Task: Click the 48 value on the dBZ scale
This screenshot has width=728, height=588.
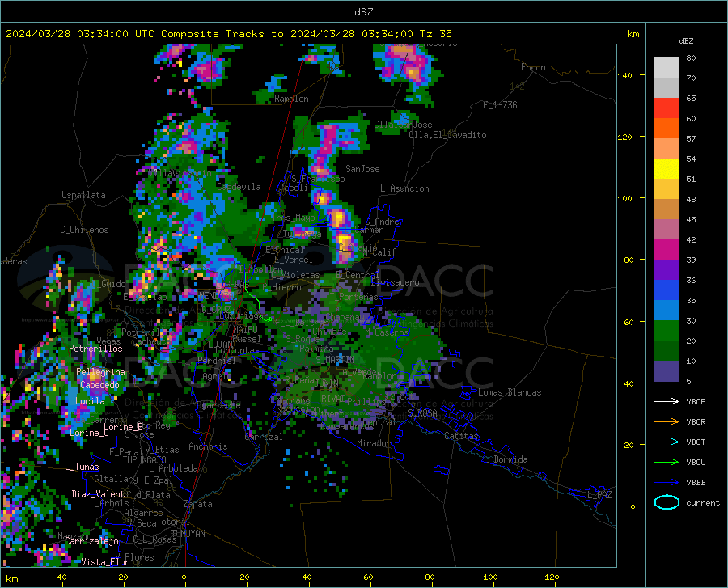Action: point(691,200)
